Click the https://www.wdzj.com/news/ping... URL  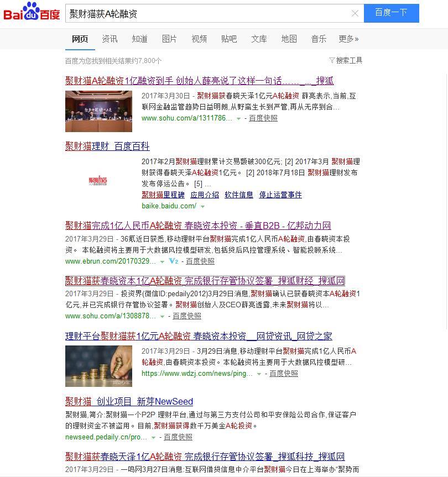pyautogui.click(x=197, y=374)
